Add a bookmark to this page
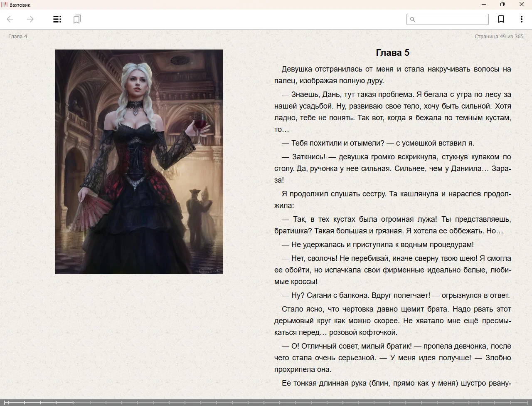The width and height of the screenshot is (532, 406). 501,19
